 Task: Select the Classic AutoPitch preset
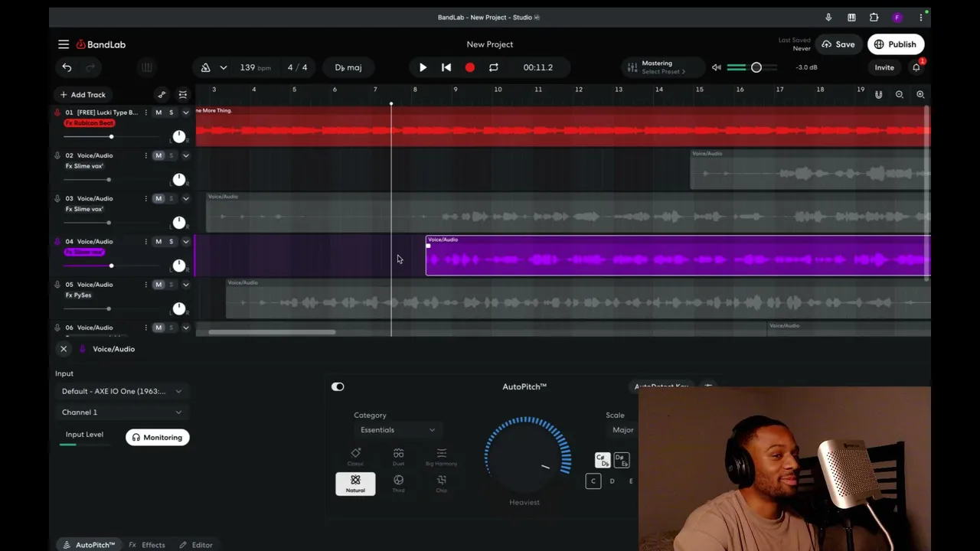click(355, 457)
